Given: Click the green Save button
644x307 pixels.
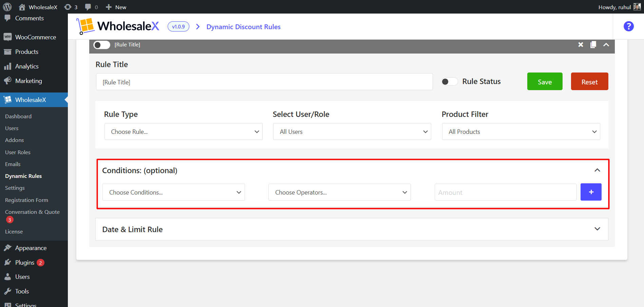Looking at the screenshot, I should pyautogui.click(x=545, y=82).
